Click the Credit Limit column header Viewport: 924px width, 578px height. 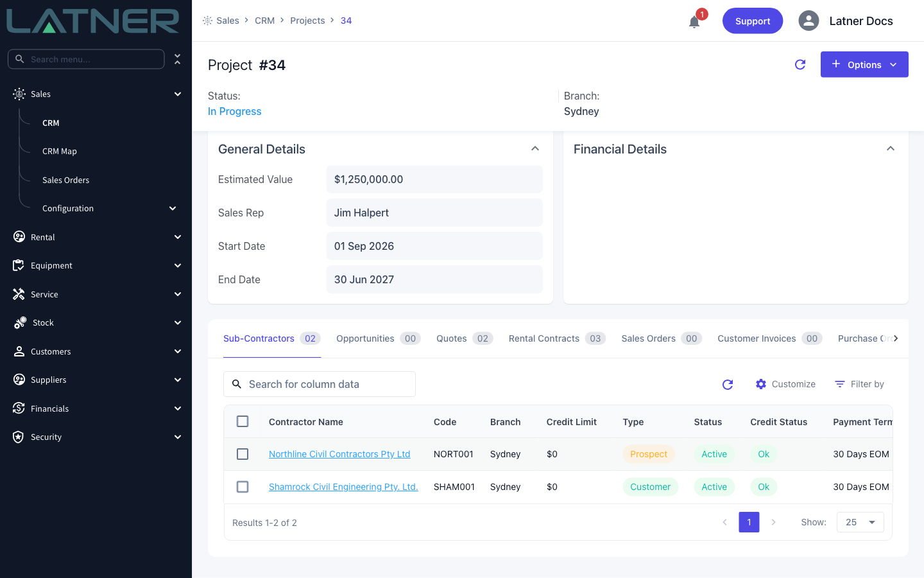tap(572, 422)
